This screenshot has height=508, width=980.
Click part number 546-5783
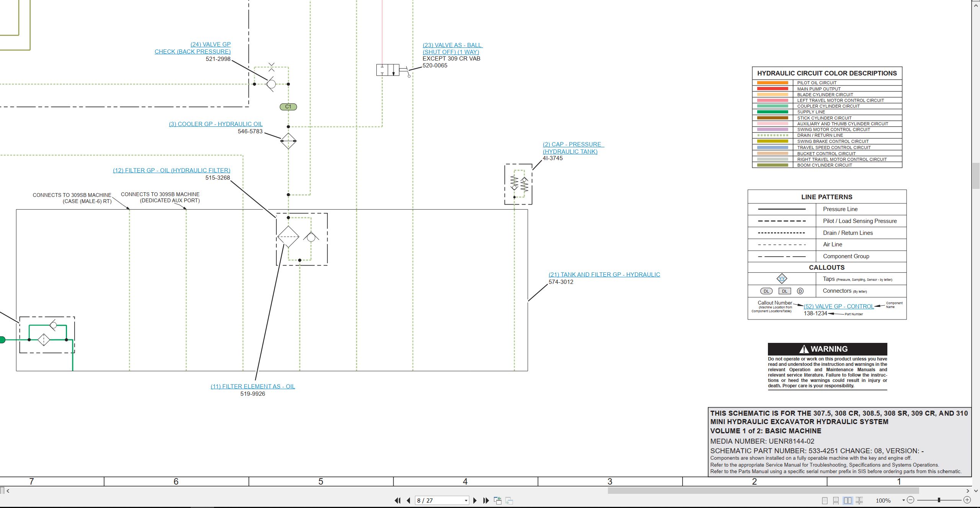[250, 131]
